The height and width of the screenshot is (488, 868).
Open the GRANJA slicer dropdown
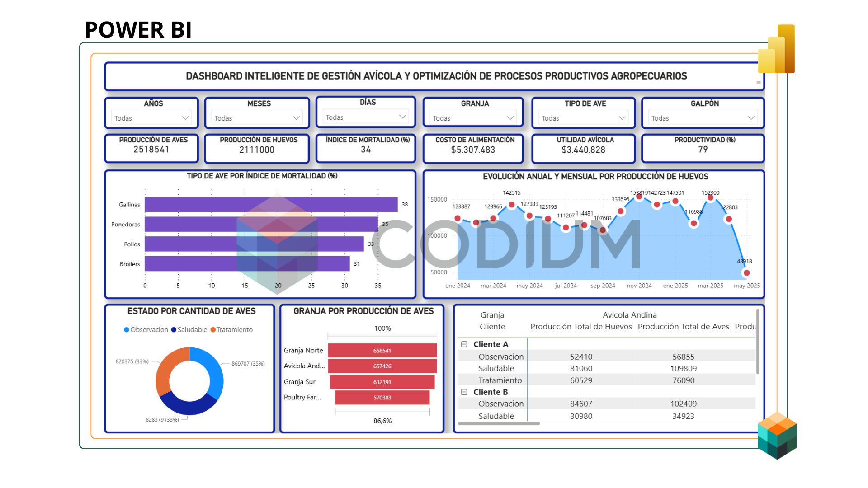coord(473,118)
